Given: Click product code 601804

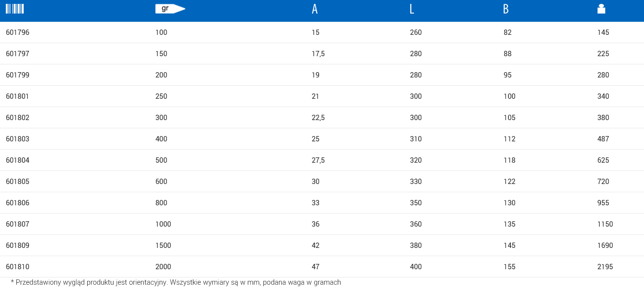Looking at the screenshot, I should (x=17, y=160).
